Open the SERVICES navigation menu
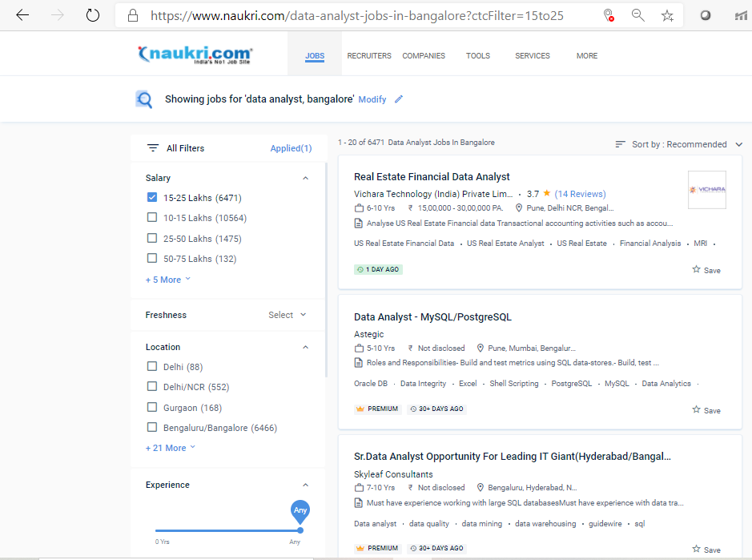Viewport: 752px width, 560px height. point(533,55)
